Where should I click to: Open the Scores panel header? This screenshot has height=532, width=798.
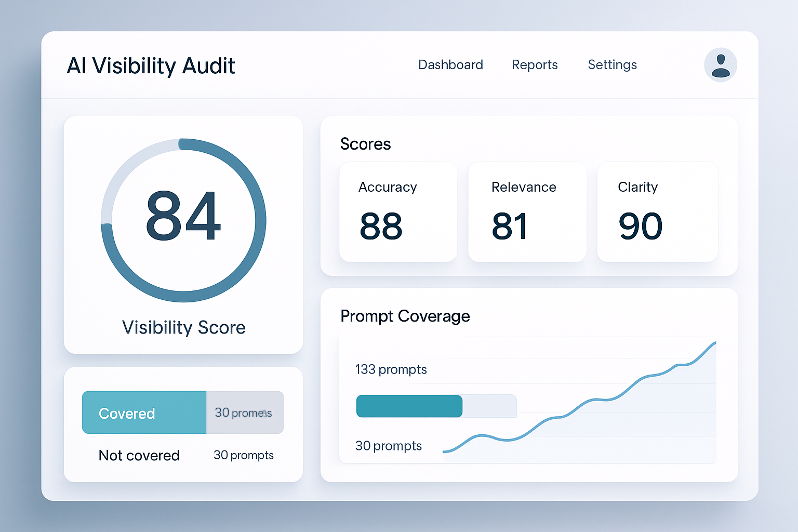click(x=366, y=144)
